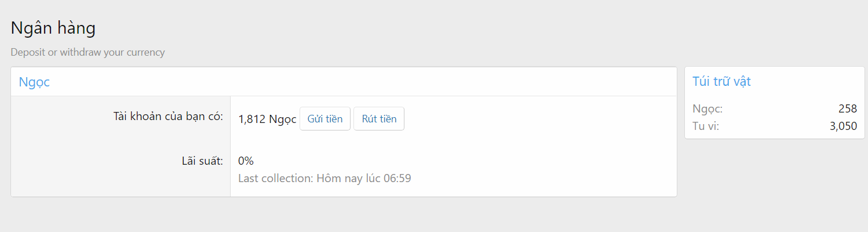The image size is (868, 232).
Task: Select the 3,050 Tu vi value
Action: 843,126
